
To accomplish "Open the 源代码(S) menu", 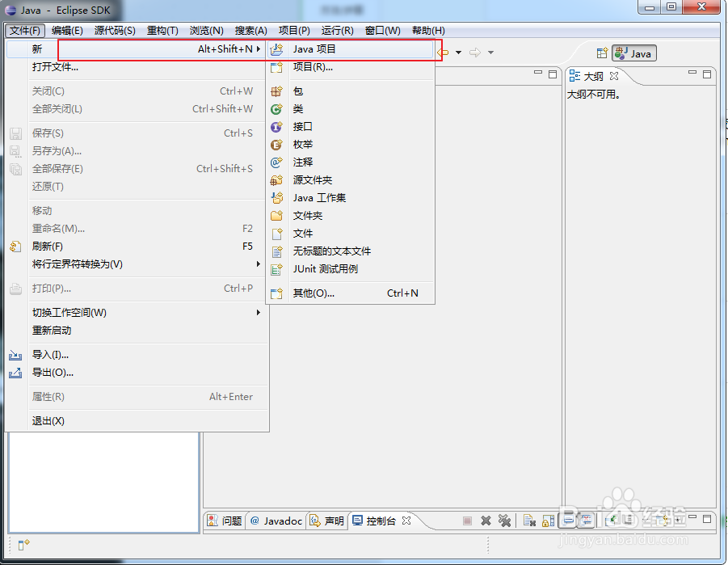I will 115,31.
